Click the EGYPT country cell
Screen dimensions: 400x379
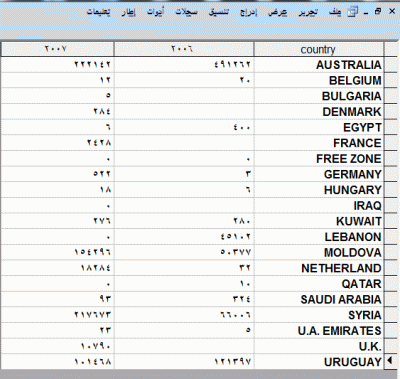[x=318, y=127]
